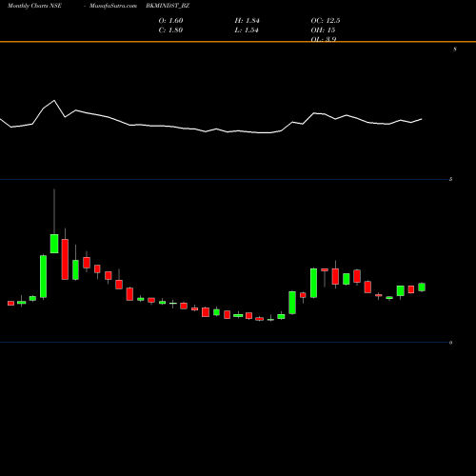Select the high value 'H: 1.84'
This screenshot has height=476, width=476.
tap(247, 21)
